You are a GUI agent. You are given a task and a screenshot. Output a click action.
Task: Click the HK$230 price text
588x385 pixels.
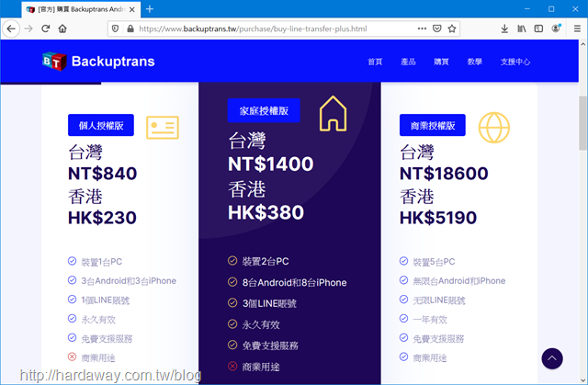click(102, 218)
